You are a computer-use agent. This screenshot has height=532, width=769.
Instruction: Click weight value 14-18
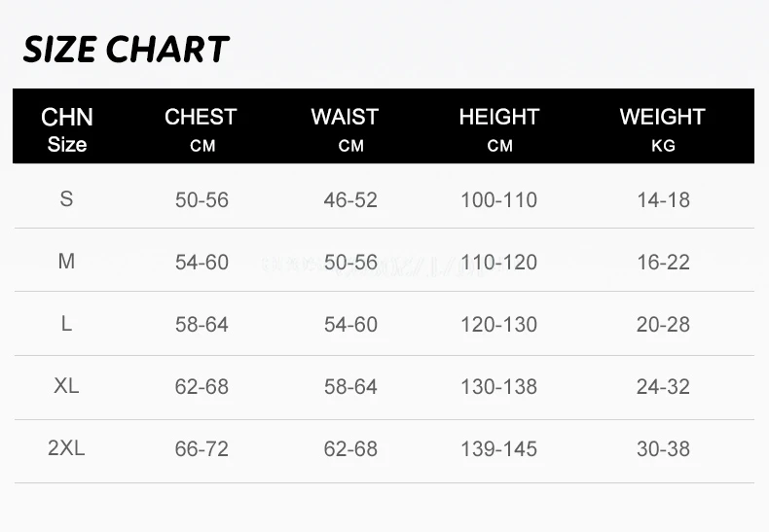click(663, 200)
